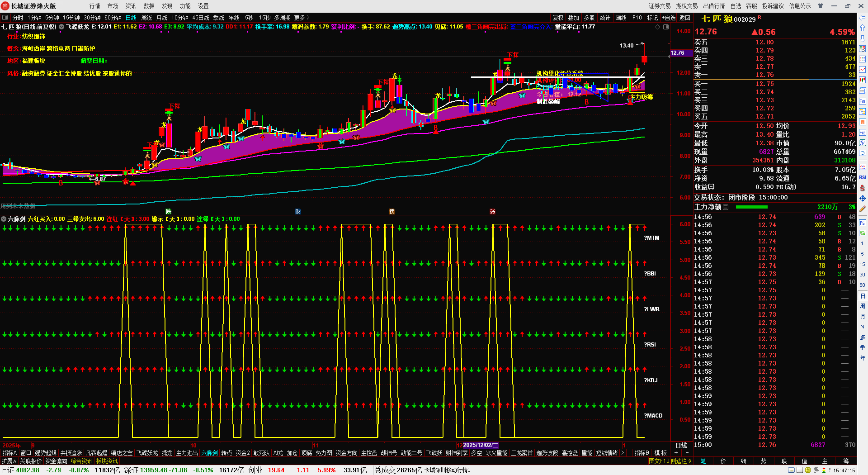The image size is (868, 475).
Task: Open the 行情 menu
Action: [95, 6]
